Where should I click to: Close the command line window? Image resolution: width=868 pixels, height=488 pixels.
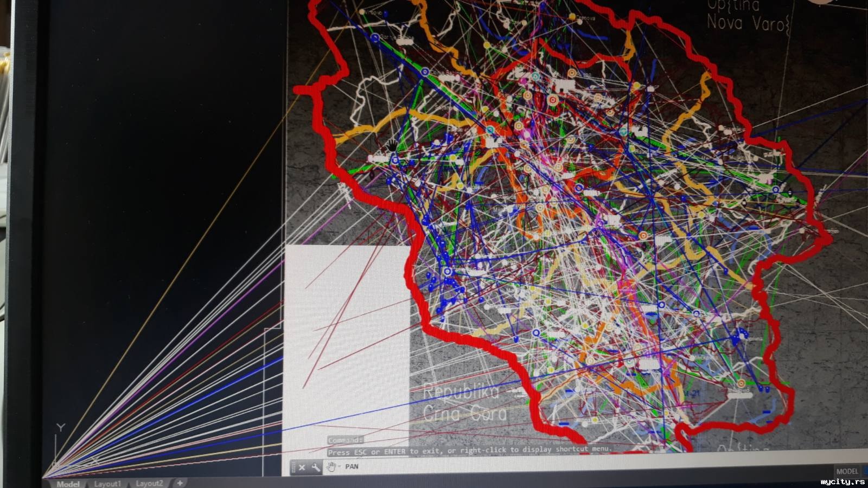302,467
